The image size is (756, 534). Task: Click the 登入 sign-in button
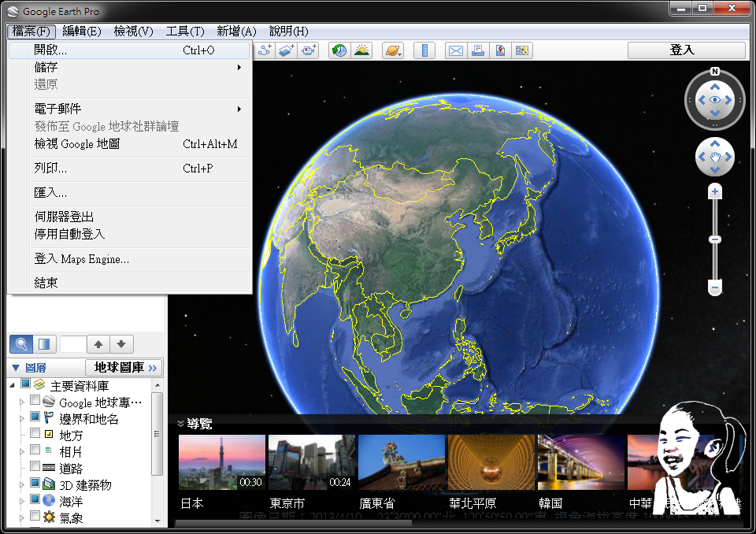(686, 50)
